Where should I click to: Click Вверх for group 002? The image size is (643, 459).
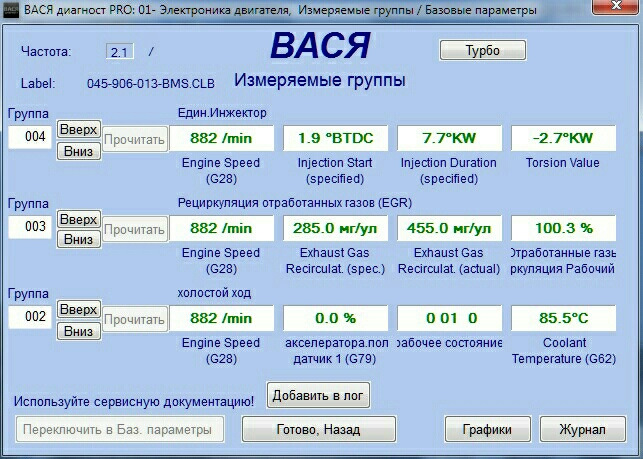pyautogui.click(x=78, y=309)
